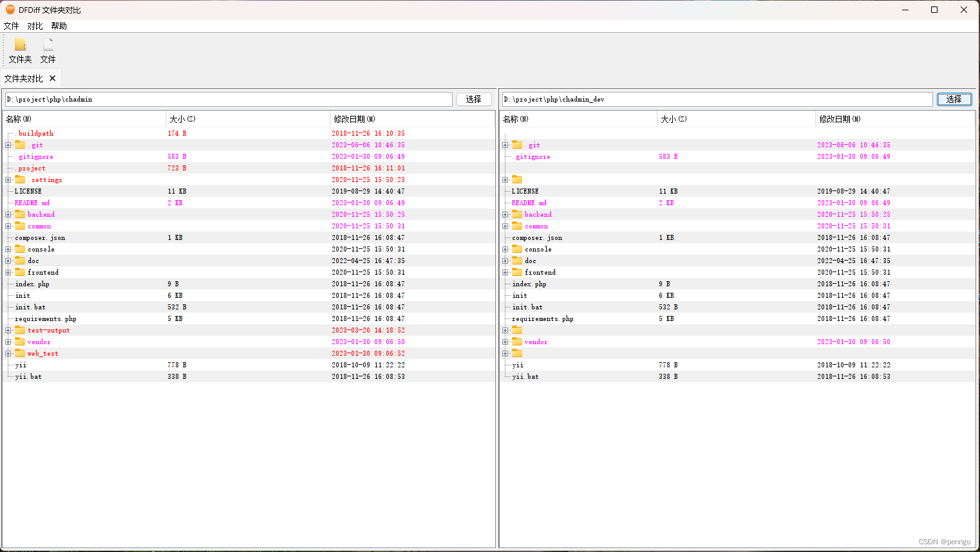Select .gitignore file in left pane

click(35, 156)
